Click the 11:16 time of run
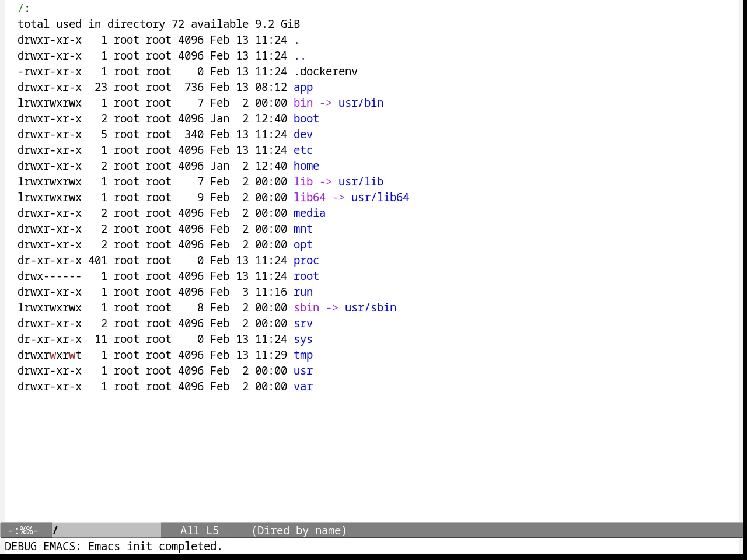 coord(271,292)
